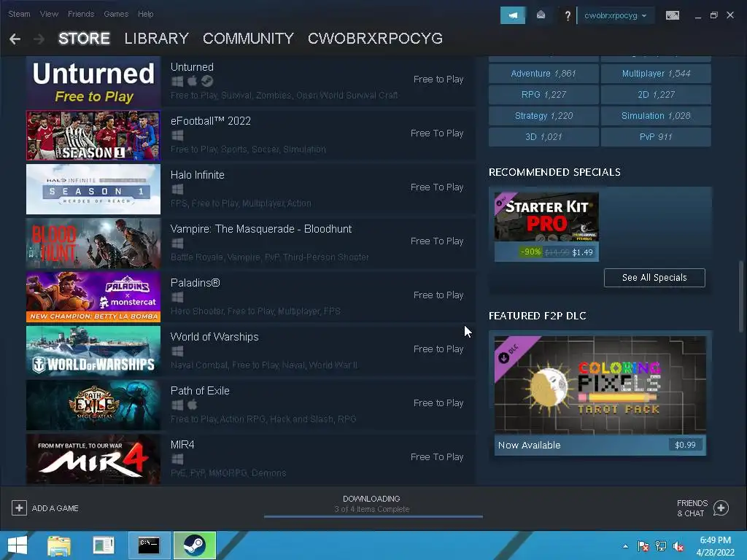The height and width of the screenshot is (560, 747).
Task: Open the Friends menu
Action: (x=81, y=14)
